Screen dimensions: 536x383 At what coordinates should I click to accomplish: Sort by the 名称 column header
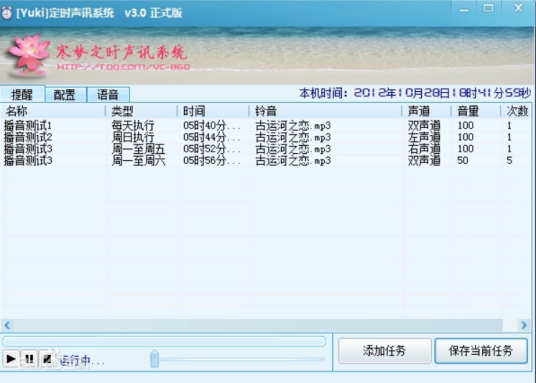pos(53,111)
